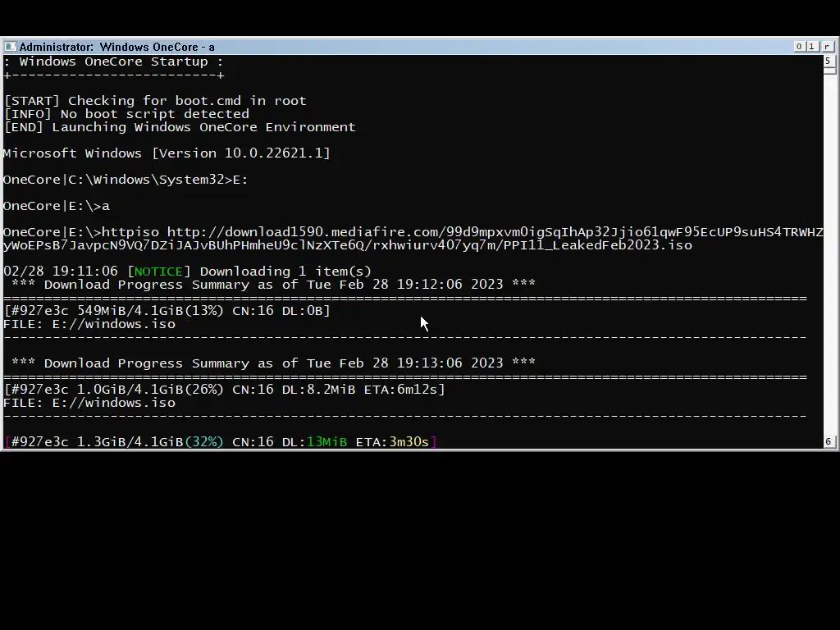Click 'Downloading 1 item(s)' text
840x630 pixels.
[x=285, y=272]
